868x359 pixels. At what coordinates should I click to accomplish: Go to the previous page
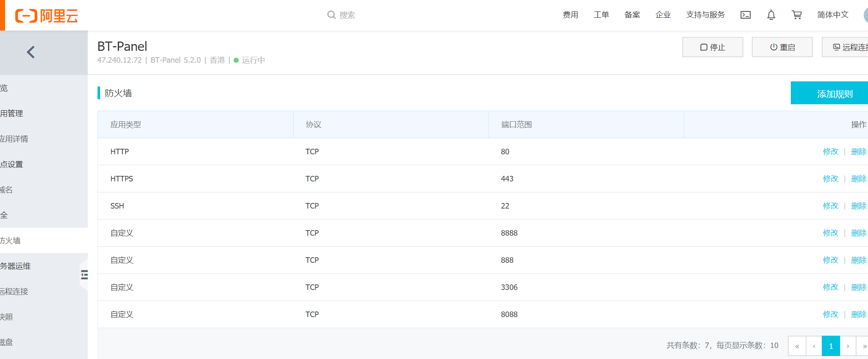click(x=814, y=346)
